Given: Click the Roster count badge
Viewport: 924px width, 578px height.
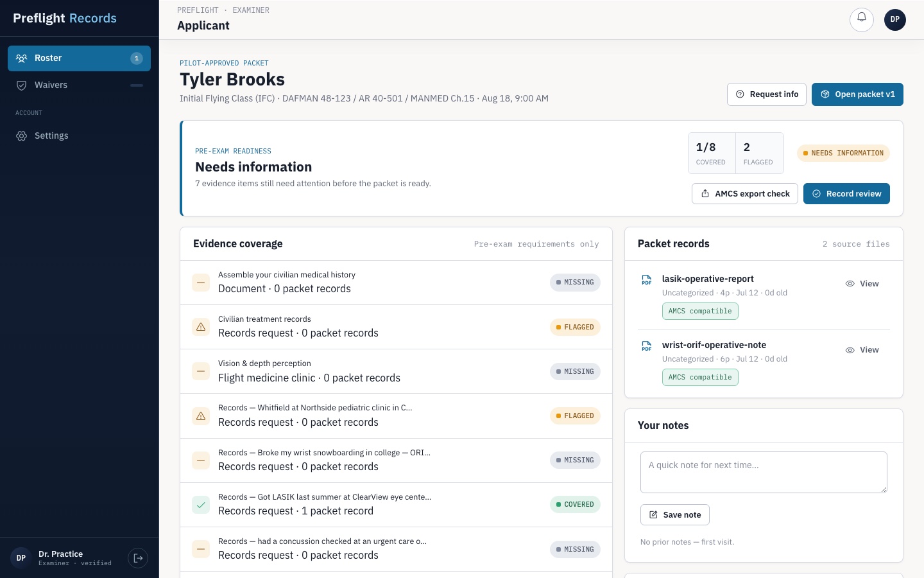Looking at the screenshot, I should [x=137, y=58].
